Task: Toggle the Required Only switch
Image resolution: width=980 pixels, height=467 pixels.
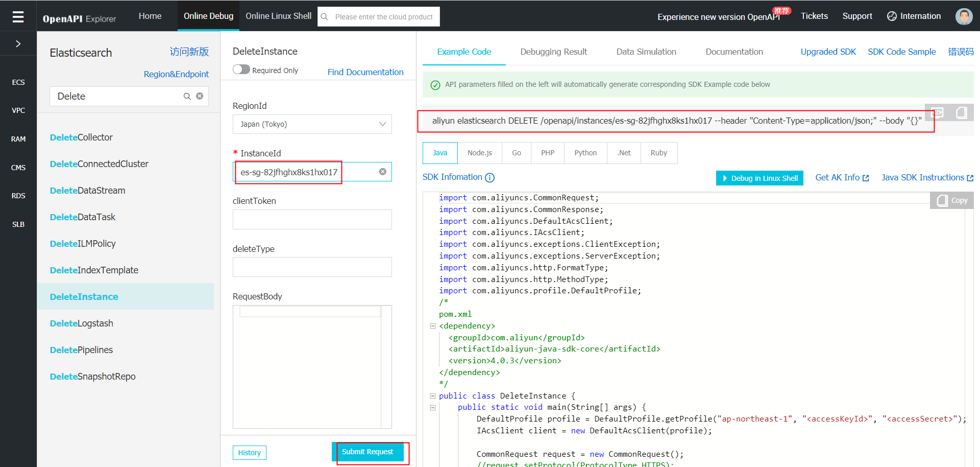Action: coord(241,69)
